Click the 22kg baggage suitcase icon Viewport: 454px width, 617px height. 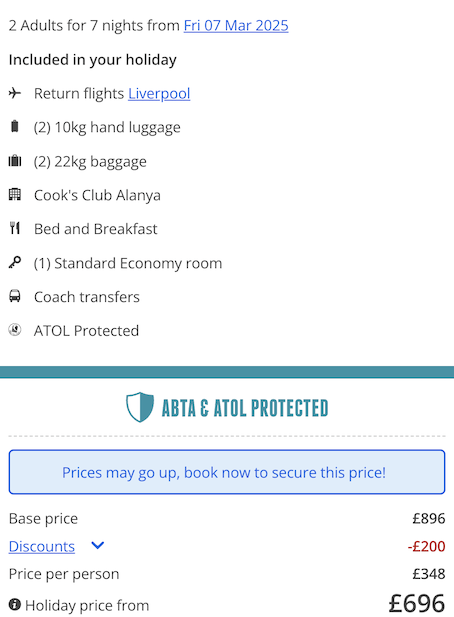(15, 161)
